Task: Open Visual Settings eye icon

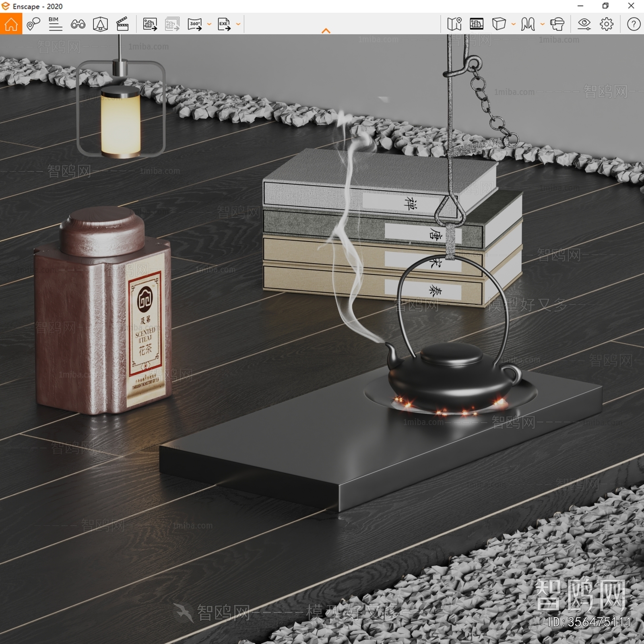Action: (x=584, y=24)
